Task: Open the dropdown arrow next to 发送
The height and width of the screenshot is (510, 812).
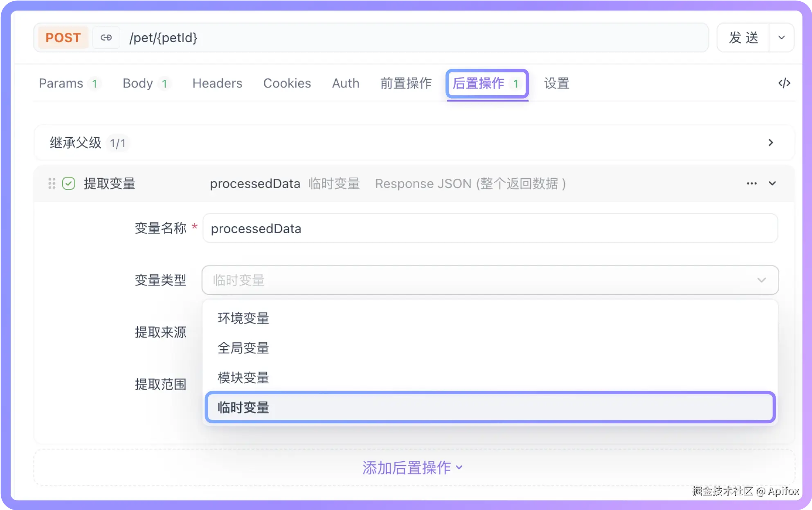Action: 781,38
